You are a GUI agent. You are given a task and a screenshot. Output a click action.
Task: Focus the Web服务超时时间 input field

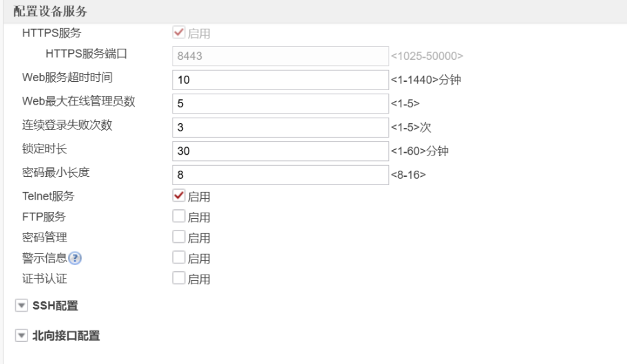point(280,80)
